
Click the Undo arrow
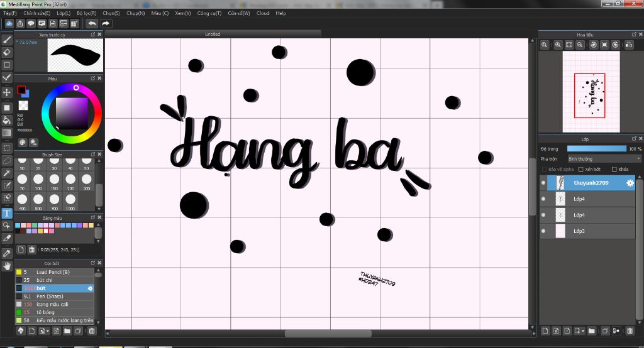[92, 23]
